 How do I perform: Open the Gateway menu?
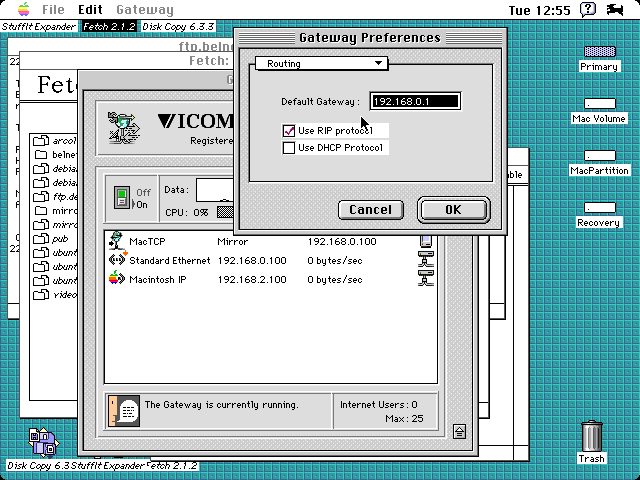144,9
